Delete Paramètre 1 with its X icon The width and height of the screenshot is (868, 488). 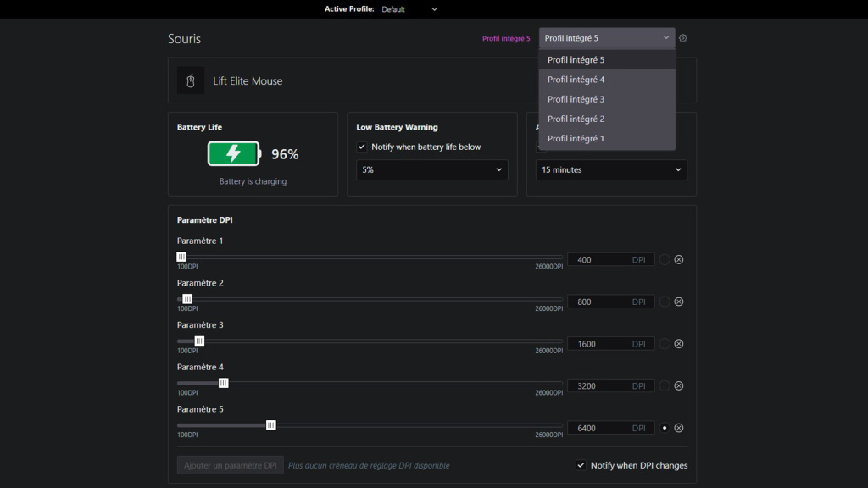point(679,259)
